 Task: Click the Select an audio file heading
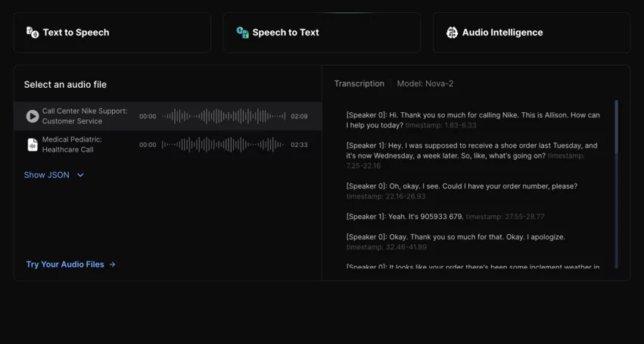65,85
